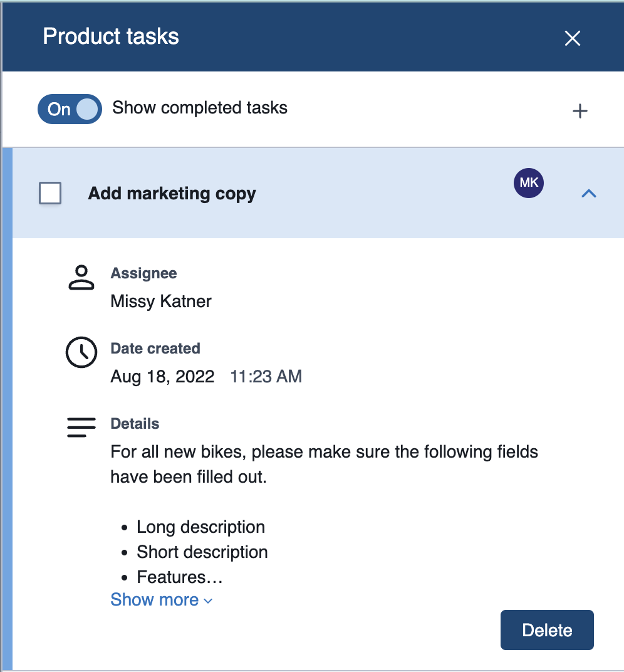
Task: Close the Product tasks panel
Action: coord(572,38)
